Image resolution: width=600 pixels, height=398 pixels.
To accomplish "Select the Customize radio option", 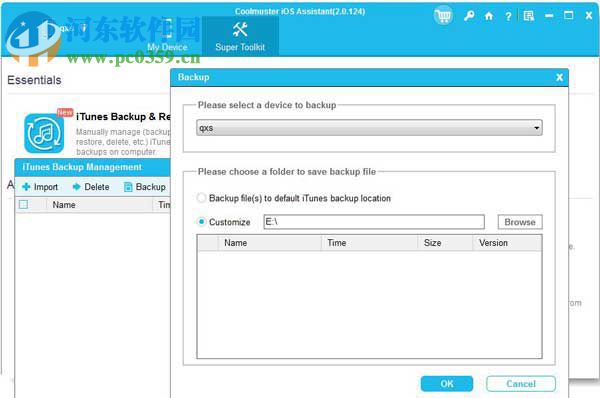I will tap(201, 222).
